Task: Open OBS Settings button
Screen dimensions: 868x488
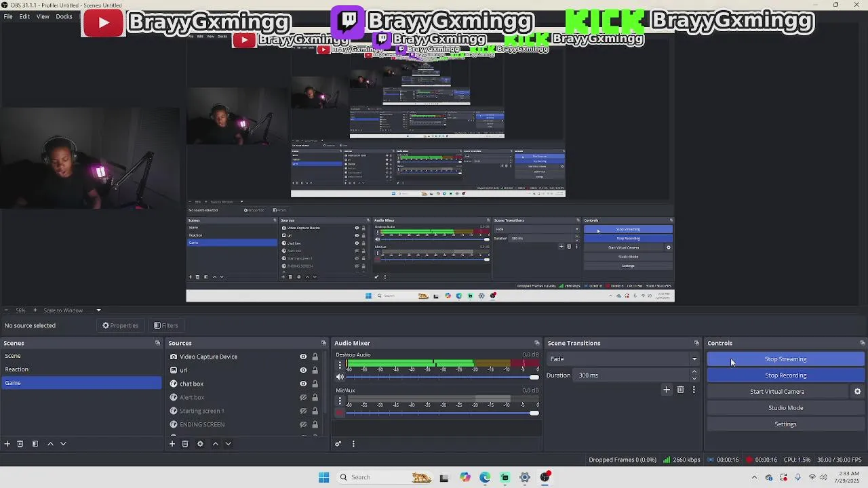Action: 785,424
